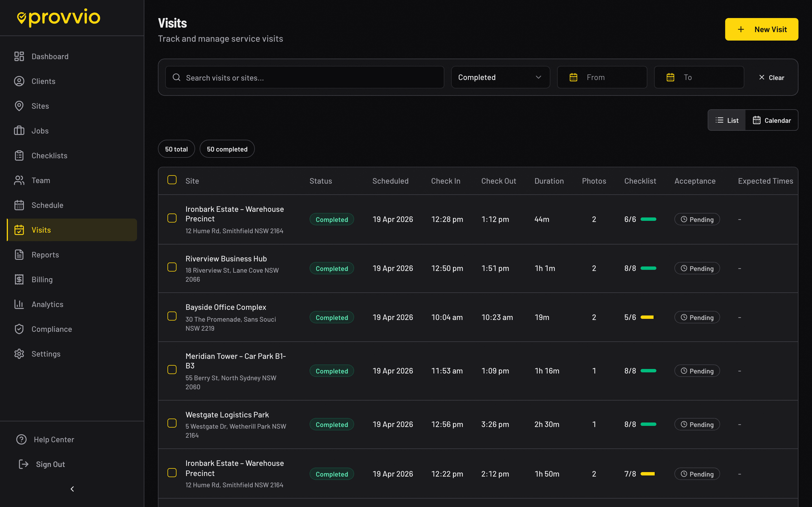
Task: Check the select-all header checkbox
Action: [x=172, y=180]
